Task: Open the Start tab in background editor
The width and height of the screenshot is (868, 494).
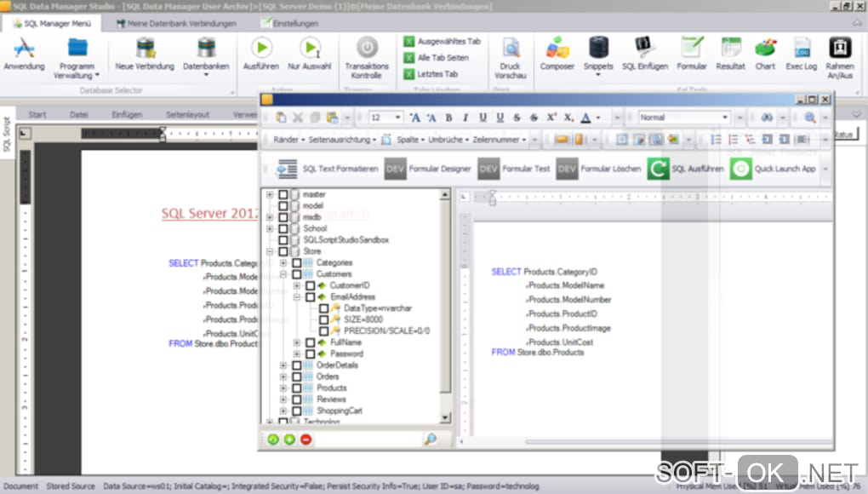Action: pos(37,115)
